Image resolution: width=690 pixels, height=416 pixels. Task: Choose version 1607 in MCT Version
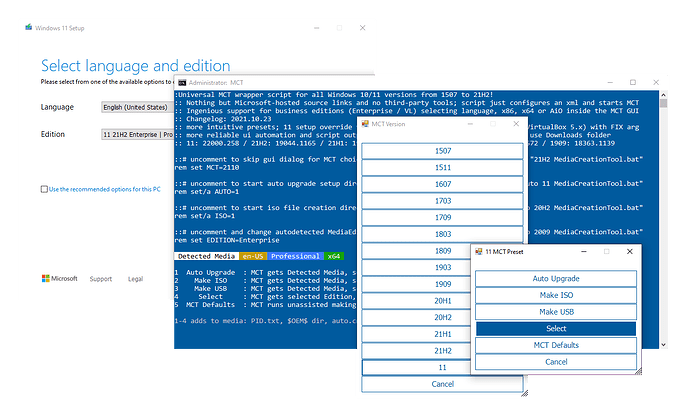[x=443, y=184]
